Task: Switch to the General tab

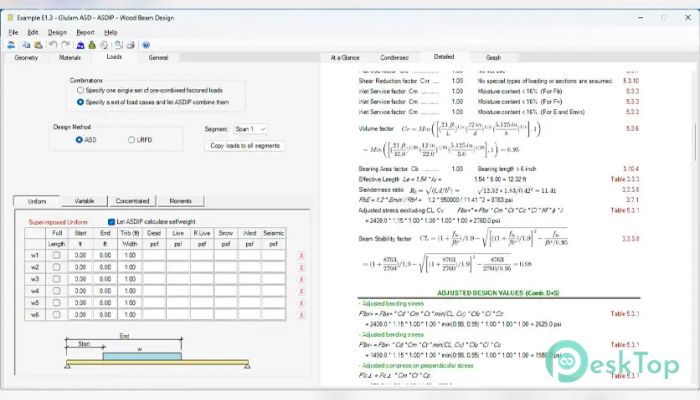Action: (158, 58)
